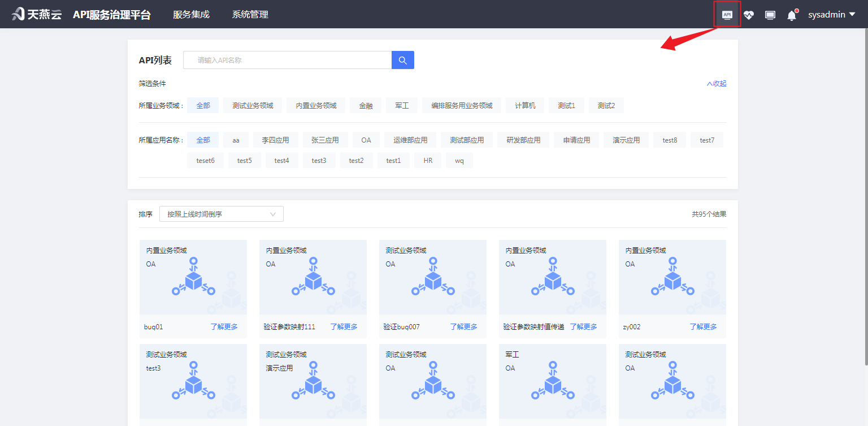Open the 系统管理 menu
The height and width of the screenshot is (426, 868).
250,14
